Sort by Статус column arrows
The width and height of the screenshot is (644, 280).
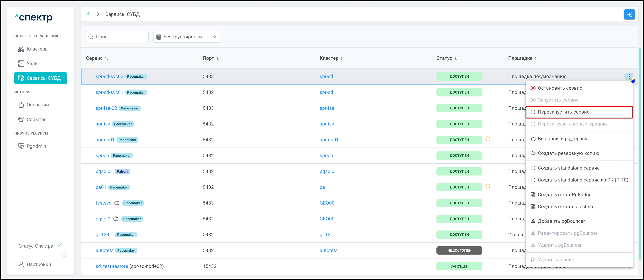coord(456,58)
